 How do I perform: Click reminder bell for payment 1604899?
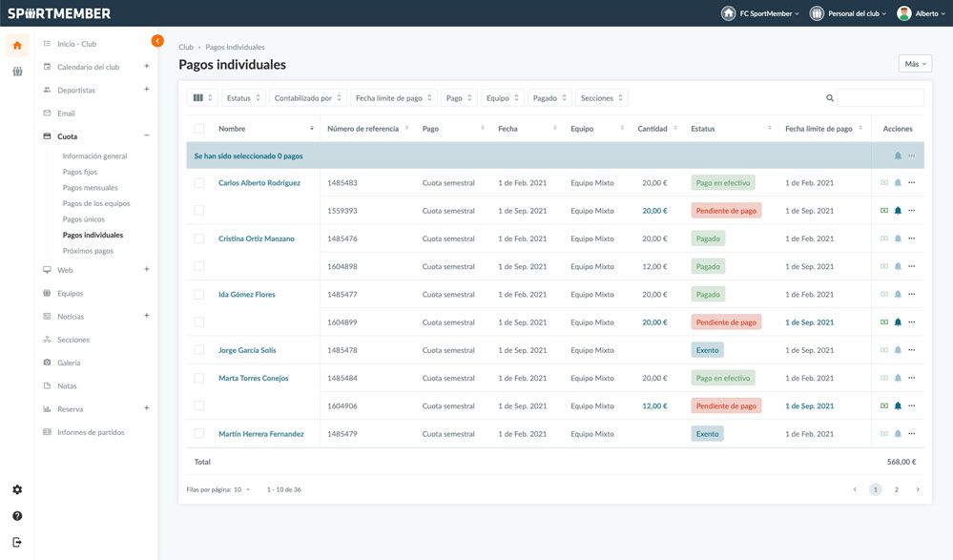(898, 322)
